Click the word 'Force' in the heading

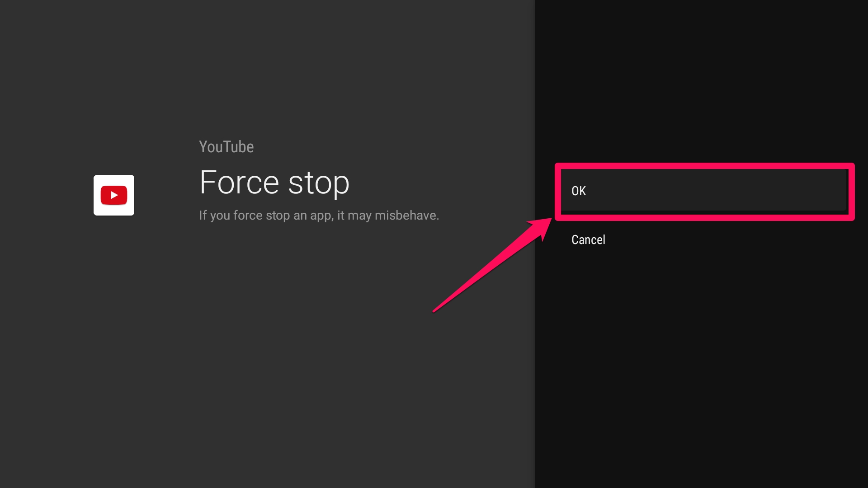click(239, 183)
